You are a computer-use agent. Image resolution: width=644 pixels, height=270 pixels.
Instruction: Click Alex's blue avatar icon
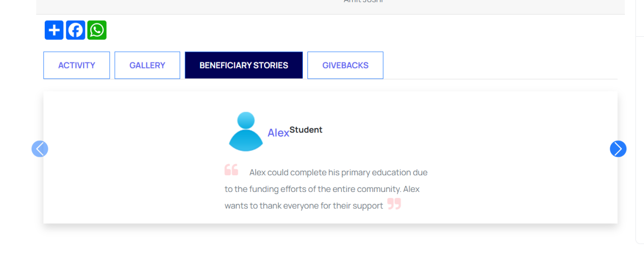pos(246,131)
